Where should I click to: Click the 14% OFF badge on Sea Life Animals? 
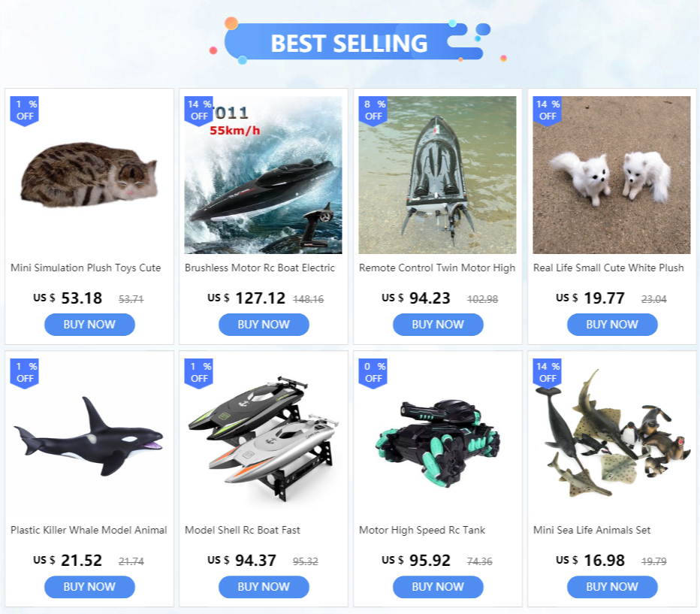[548, 374]
